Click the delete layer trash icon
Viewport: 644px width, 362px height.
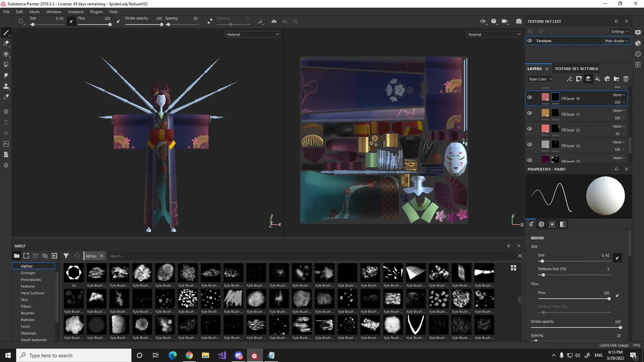(x=626, y=79)
